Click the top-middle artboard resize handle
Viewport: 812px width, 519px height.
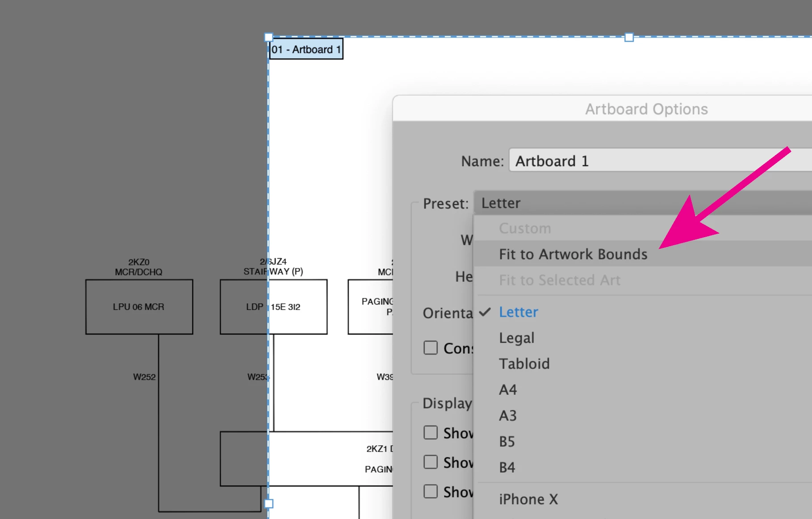pyautogui.click(x=629, y=37)
